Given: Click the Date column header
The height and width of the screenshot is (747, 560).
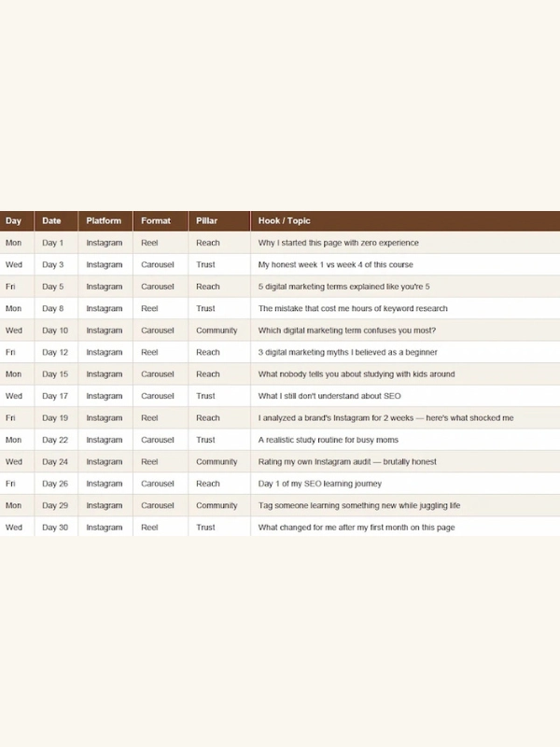Looking at the screenshot, I should pos(56,220).
